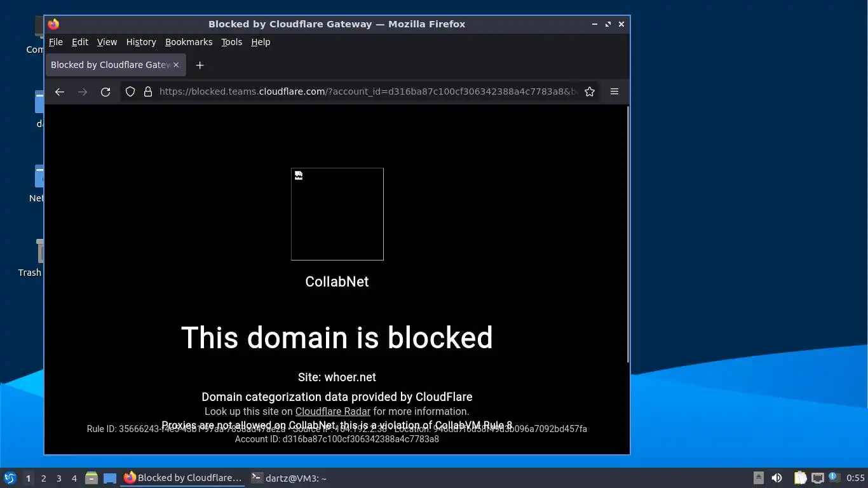Reload the blocked page
The image size is (868, 488).
click(x=105, y=91)
